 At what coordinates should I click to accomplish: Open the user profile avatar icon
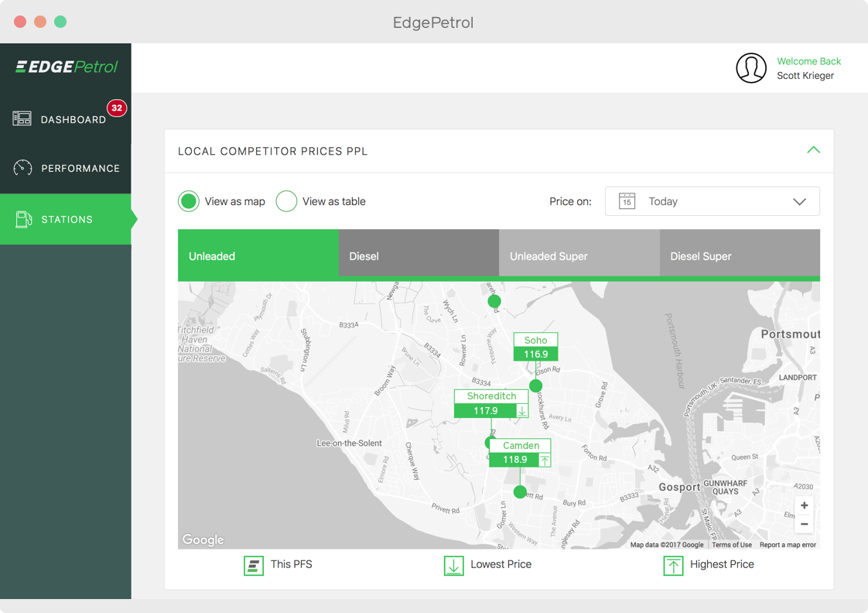(x=750, y=68)
